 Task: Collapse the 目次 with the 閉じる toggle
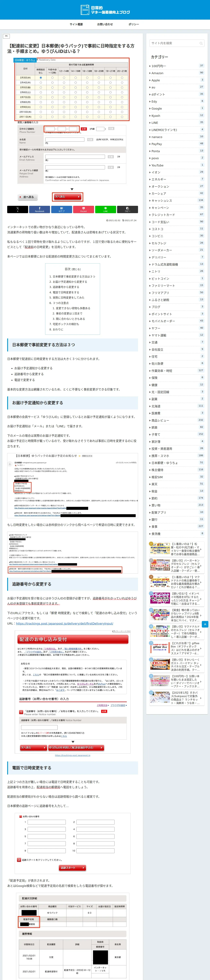tap(76, 269)
